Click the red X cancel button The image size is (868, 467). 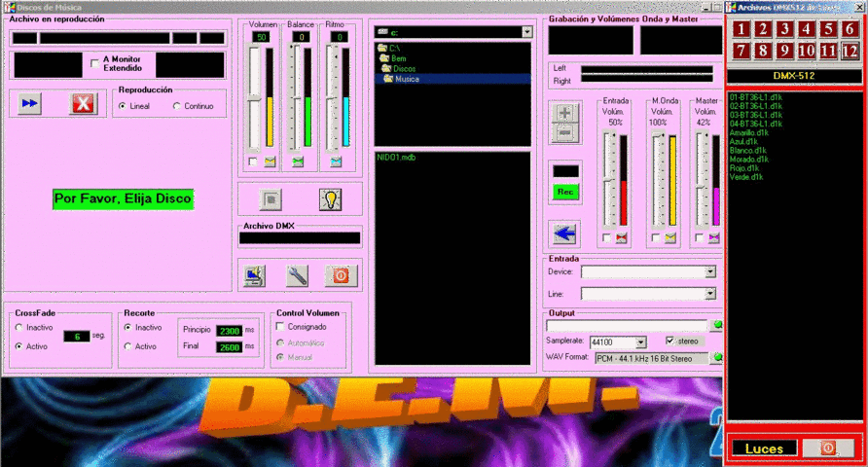pyautogui.click(x=83, y=103)
